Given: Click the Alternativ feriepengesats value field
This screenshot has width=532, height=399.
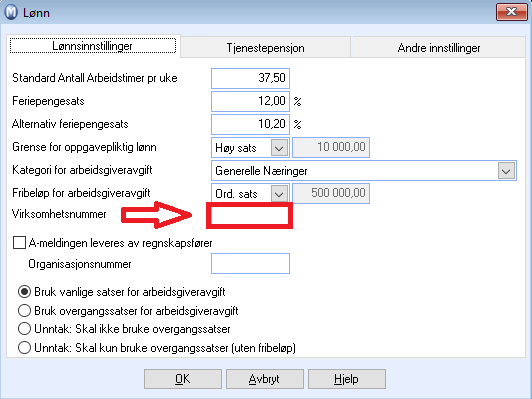Looking at the screenshot, I should (250, 124).
